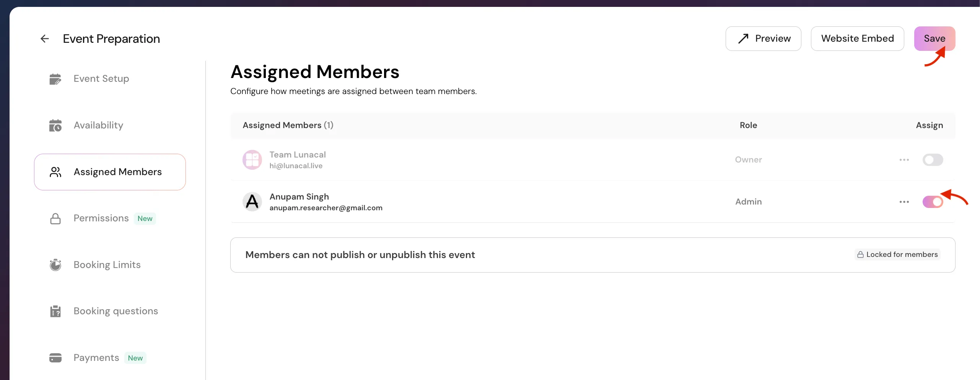
Task: Click the Permissions lock icon
Action: tap(55, 218)
